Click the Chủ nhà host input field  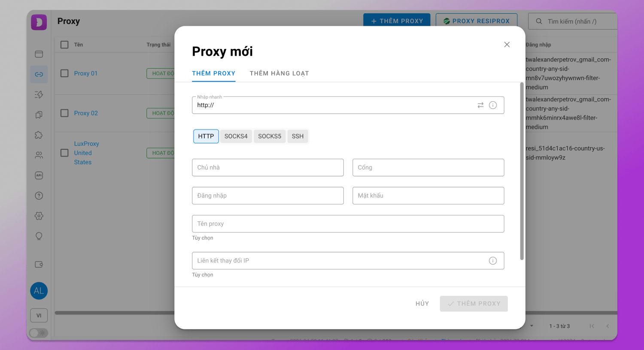(x=267, y=168)
